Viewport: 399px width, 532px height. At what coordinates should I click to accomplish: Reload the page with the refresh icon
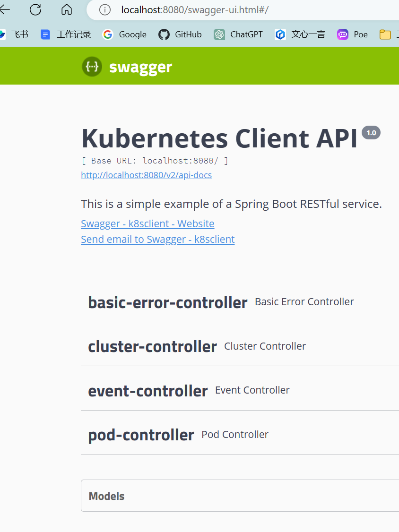click(x=35, y=9)
